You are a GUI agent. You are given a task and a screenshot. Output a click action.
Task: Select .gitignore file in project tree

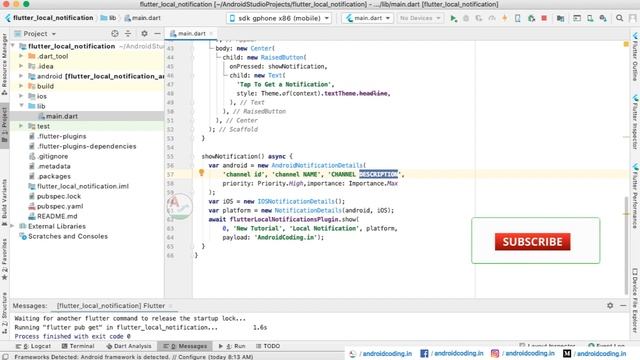(53, 156)
